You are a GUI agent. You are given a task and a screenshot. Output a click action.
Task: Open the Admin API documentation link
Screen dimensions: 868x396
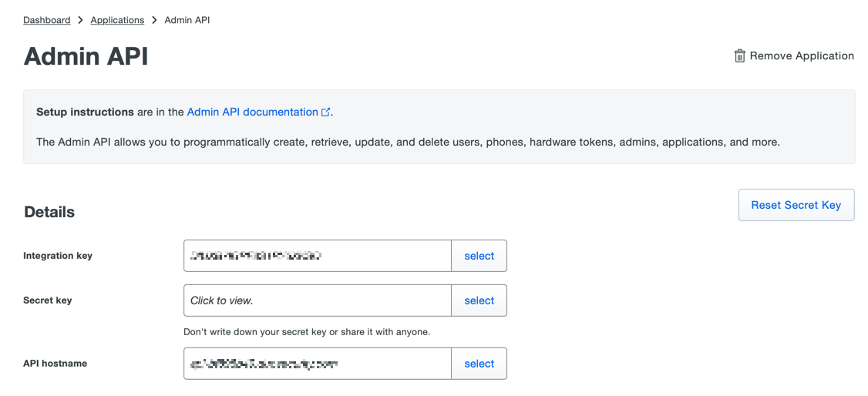[252, 112]
